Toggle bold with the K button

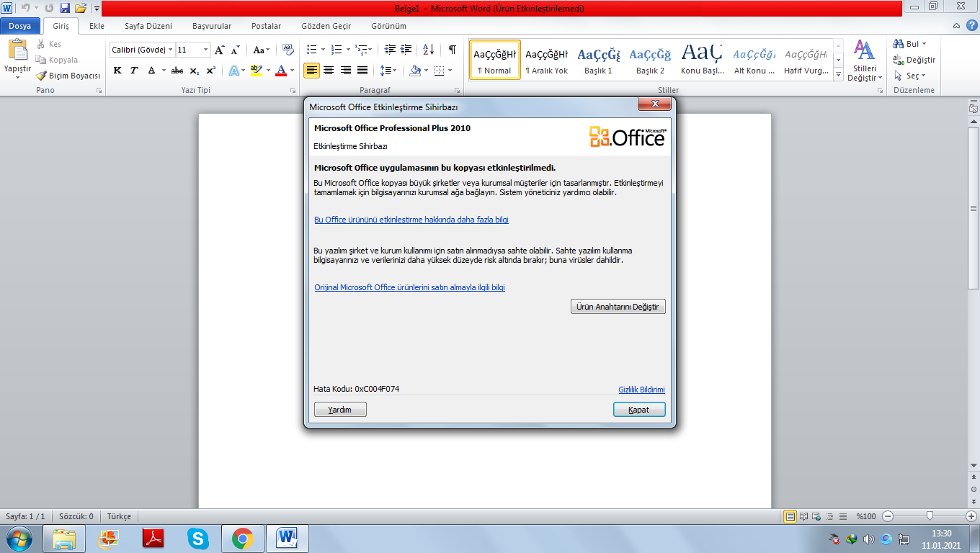coord(117,71)
